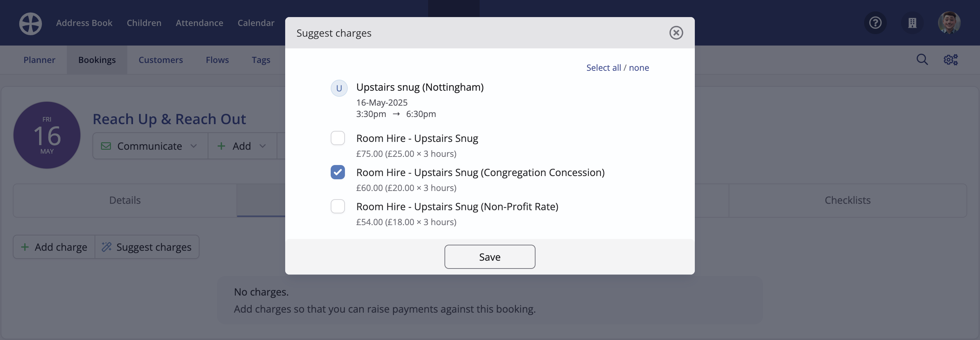
Task: Click the plus icon on Add charge
Action: [25, 247]
